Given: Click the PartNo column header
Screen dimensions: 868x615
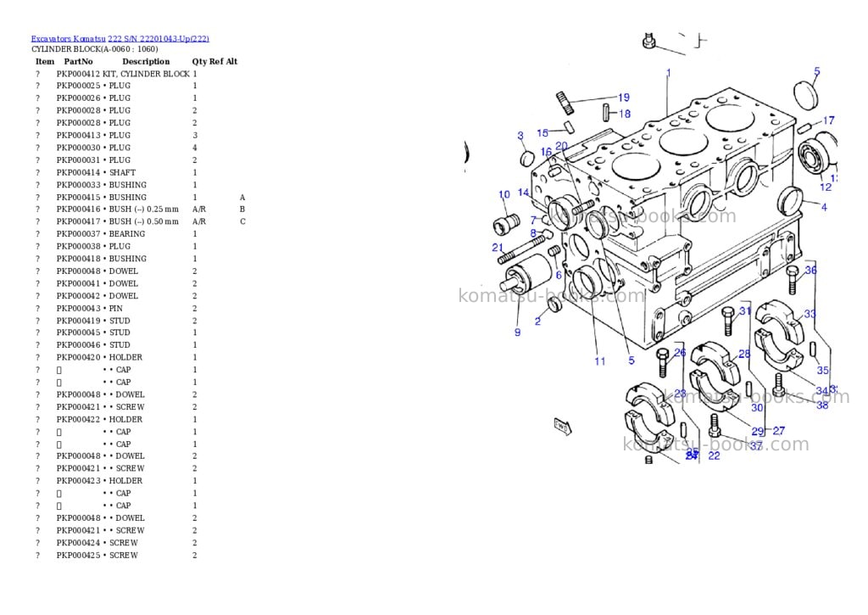Looking at the screenshot, I should (x=78, y=61).
